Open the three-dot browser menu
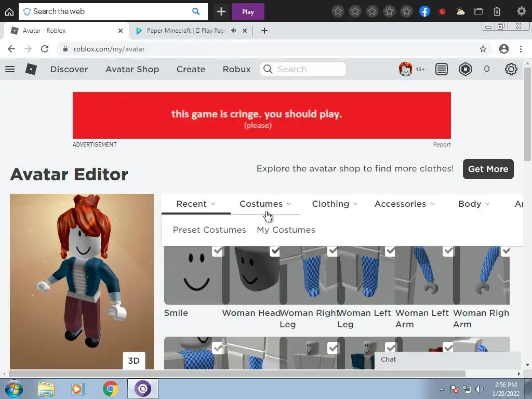Viewport: 532px width, 399px height. 521,49
